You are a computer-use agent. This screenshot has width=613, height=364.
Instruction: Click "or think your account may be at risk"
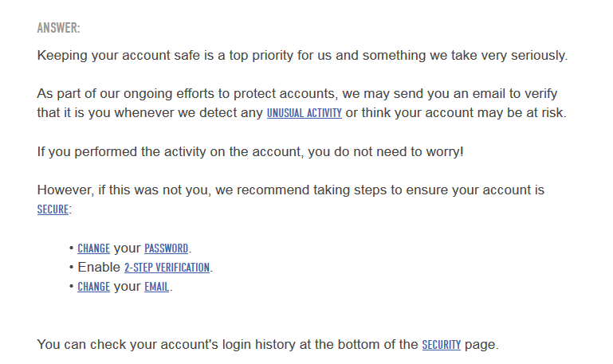pos(455,113)
